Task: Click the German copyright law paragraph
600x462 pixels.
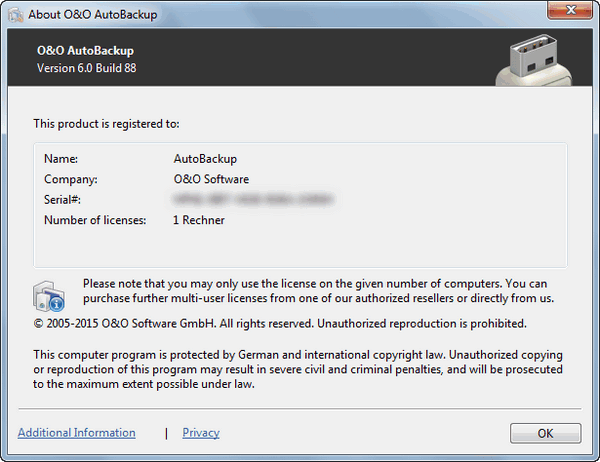Action: tap(298, 369)
